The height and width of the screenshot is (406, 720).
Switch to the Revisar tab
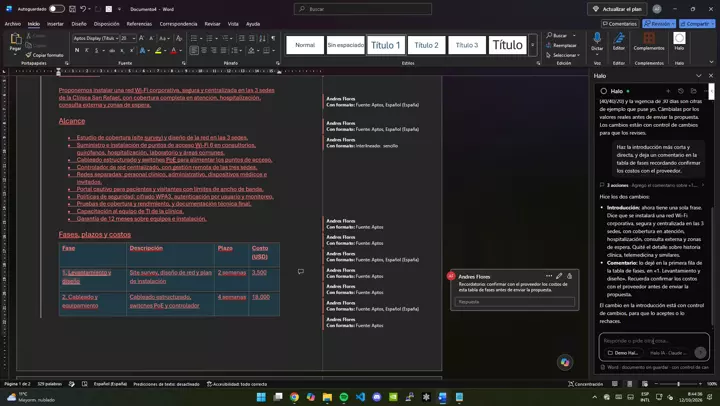[212, 24]
